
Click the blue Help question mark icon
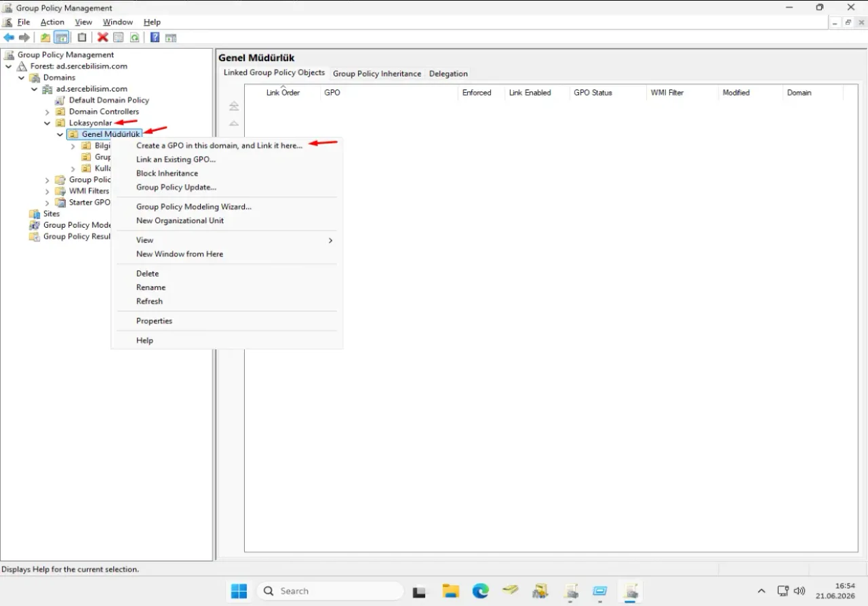pos(155,38)
